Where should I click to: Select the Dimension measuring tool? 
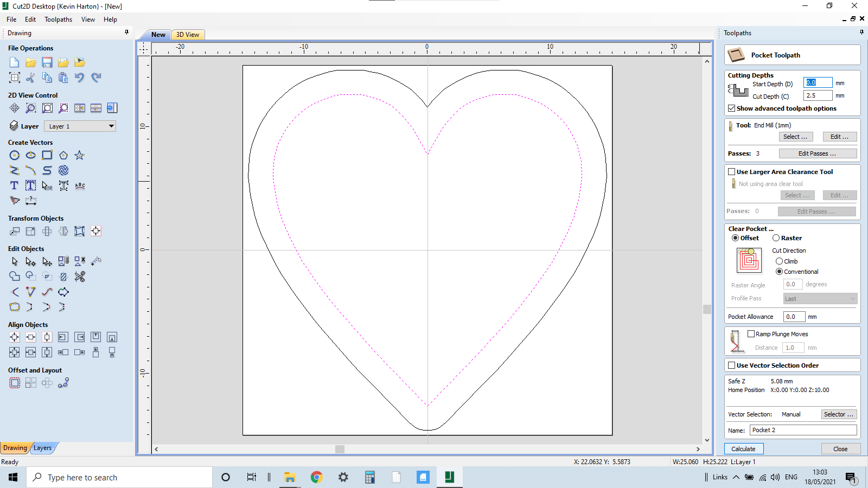click(x=31, y=201)
